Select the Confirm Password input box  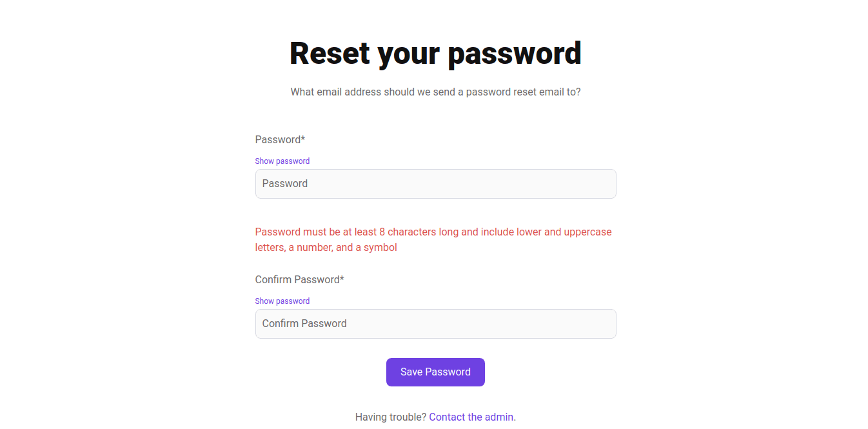pyautogui.click(x=435, y=323)
